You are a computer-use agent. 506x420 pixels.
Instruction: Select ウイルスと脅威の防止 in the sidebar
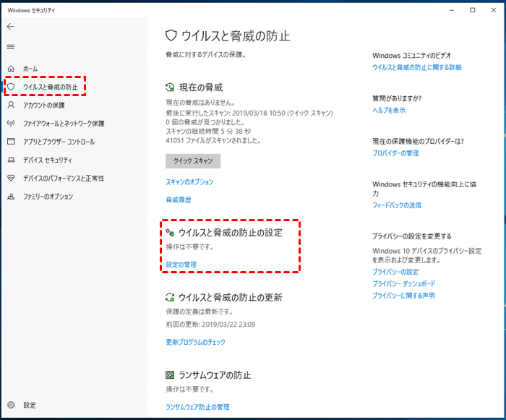[x=51, y=87]
